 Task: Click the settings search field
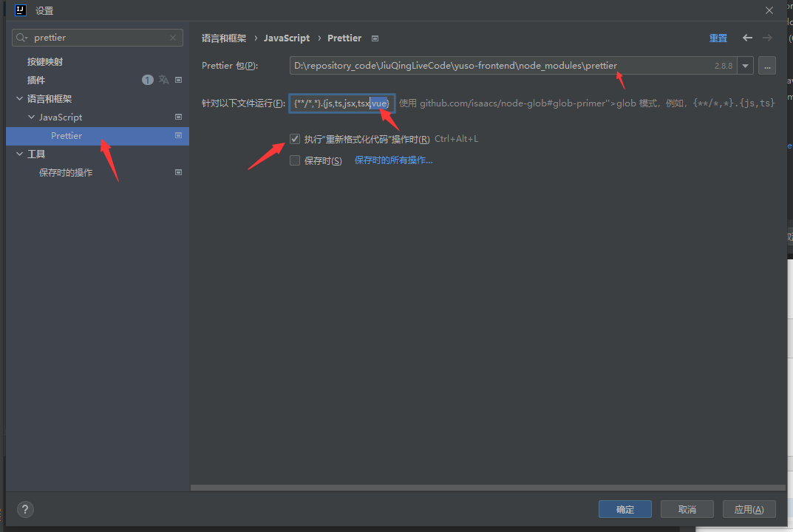tap(98, 38)
